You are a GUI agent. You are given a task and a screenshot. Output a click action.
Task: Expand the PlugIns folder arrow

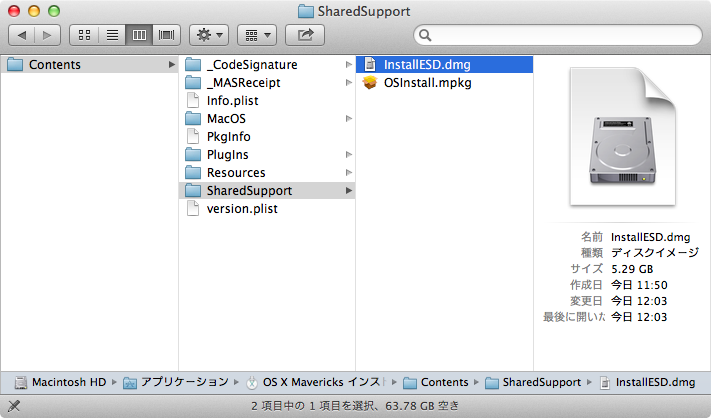(x=348, y=155)
